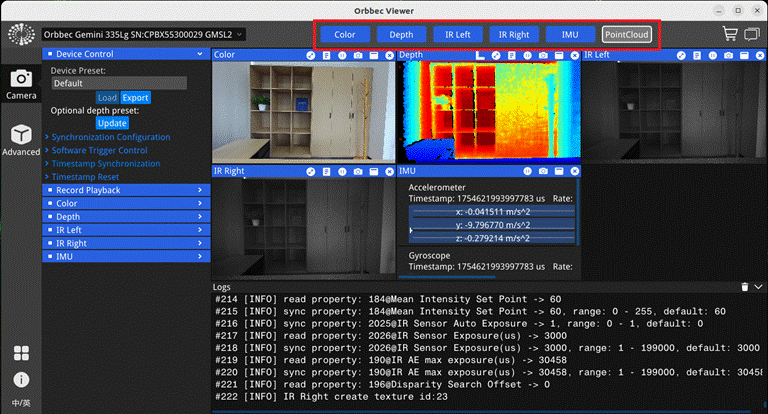The width and height of the screenshot is (768, 414).
Task: Maximize the IMU panel window
Action: (x=559, y=171)
